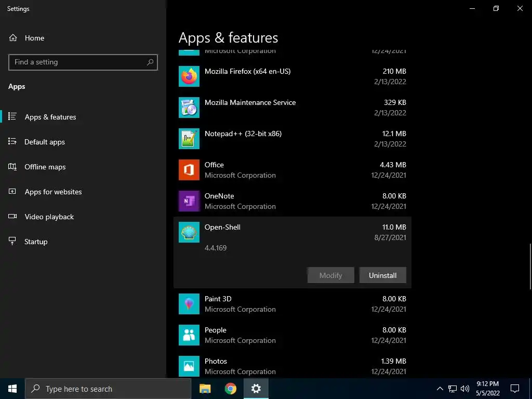Click the search magnifier in Find a setting
Screen dimensions: 532x399
pos(150,62)
